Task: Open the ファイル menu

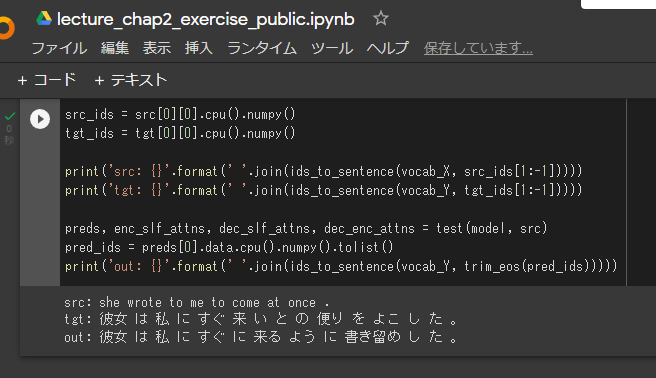Action: point(59,48)
